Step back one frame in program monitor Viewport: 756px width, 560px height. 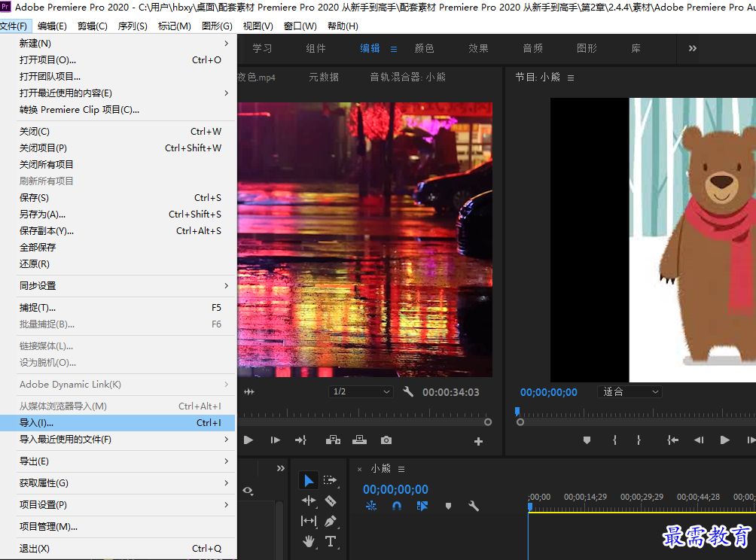pyautogui.click(x=699, y=440)
